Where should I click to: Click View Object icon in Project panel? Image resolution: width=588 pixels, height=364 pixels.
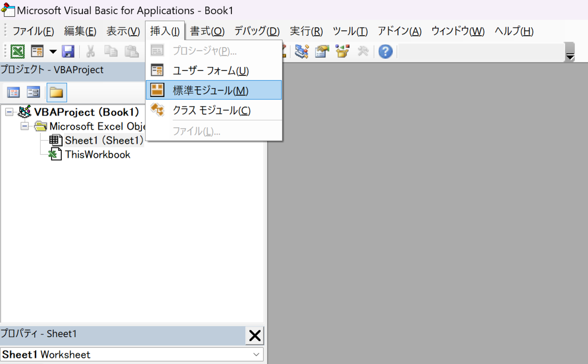click(33, 92)
